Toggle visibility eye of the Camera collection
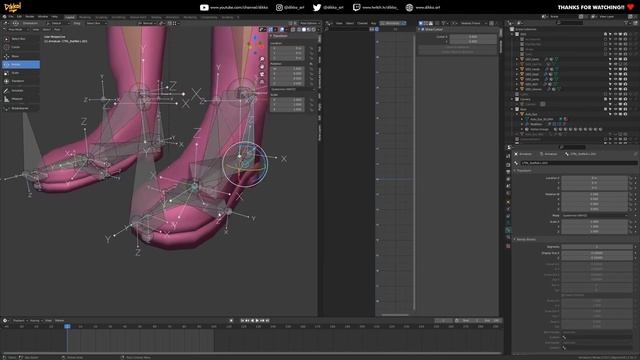The image size is (640, 360). 616,99
